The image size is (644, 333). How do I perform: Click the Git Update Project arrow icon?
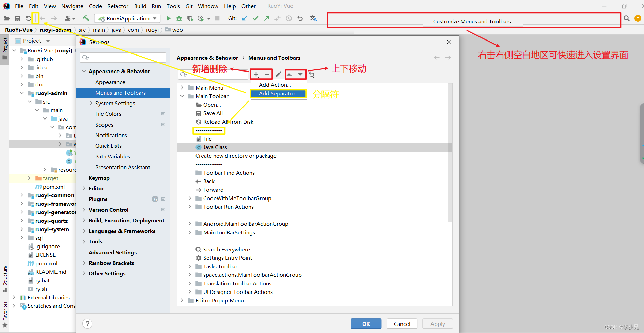click(245, 18)
